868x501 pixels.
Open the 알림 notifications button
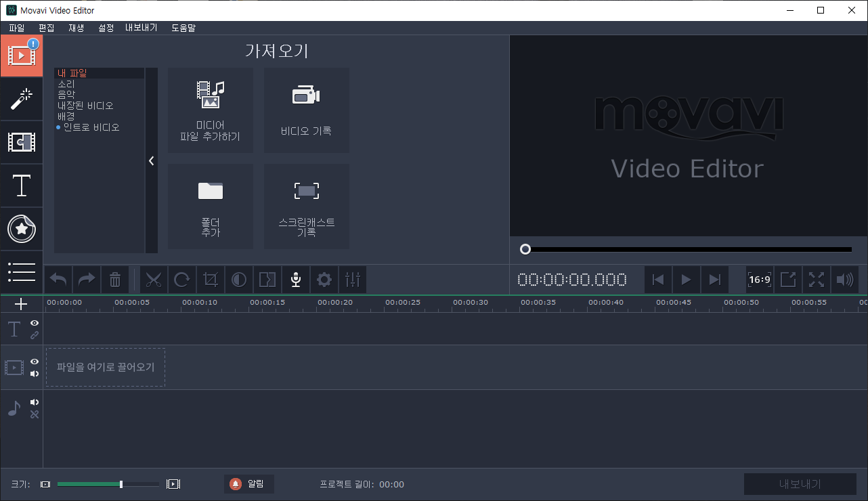click(248, 483)
